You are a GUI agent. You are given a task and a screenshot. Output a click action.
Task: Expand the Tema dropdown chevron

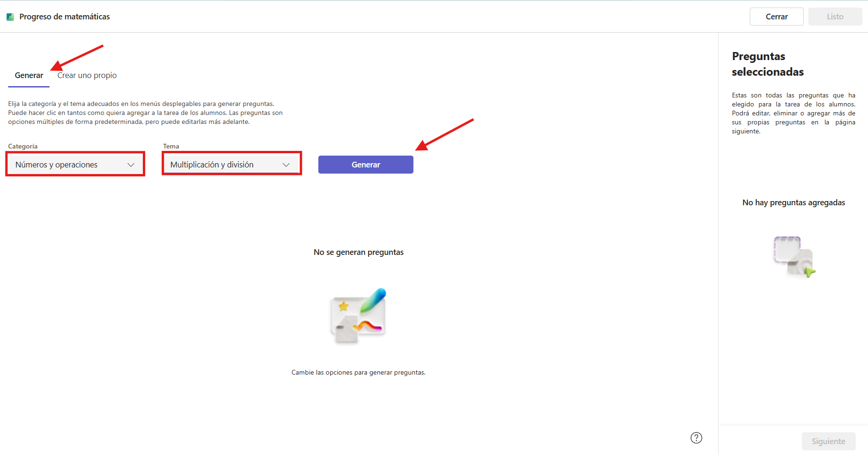286,165
